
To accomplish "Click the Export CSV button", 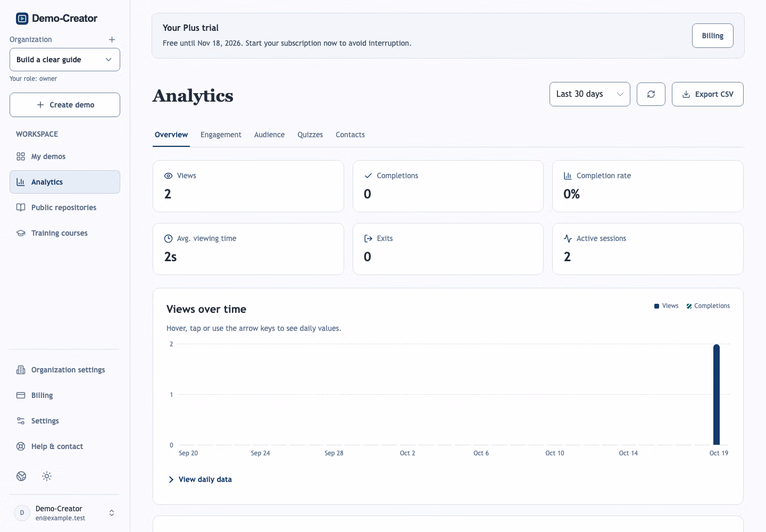I will point(707,94).
